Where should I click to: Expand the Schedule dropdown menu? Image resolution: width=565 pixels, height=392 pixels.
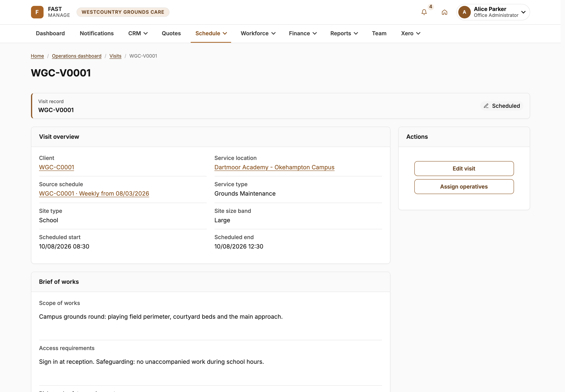coord(211,33)
